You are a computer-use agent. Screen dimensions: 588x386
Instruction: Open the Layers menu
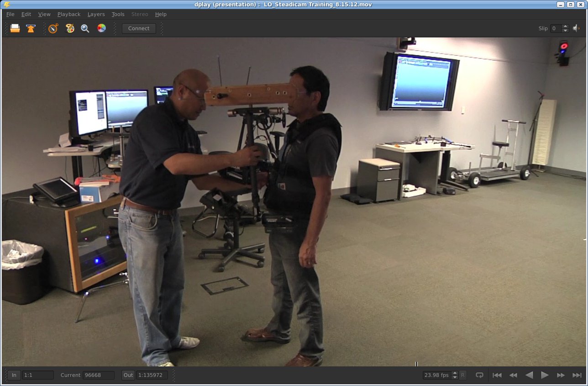(96, 14)
